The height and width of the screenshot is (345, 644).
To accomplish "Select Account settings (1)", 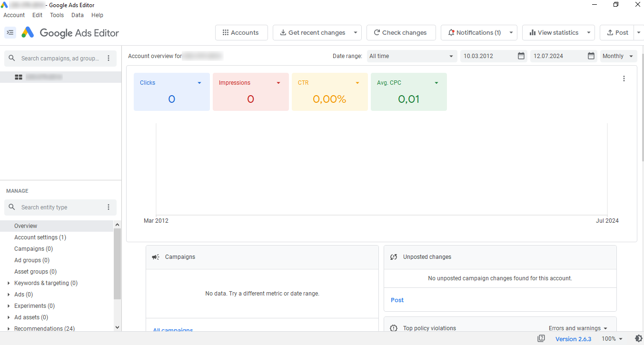I will pyautogui.click(x=57, y=237).
